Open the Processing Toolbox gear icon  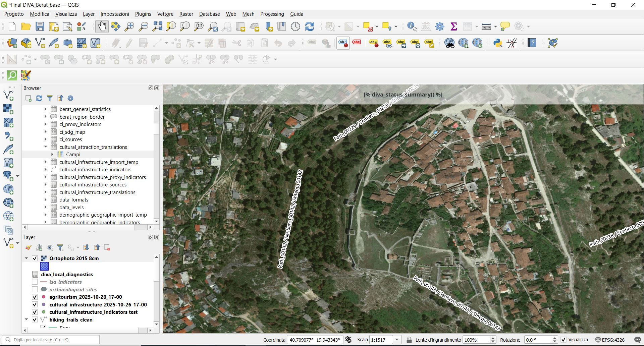click(x=440, y=26)
